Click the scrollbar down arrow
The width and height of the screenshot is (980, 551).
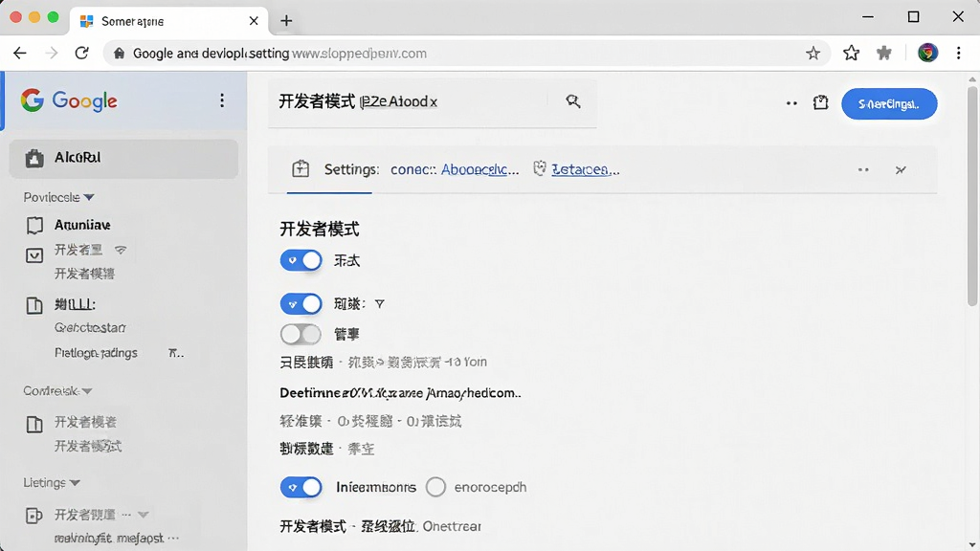point(972,544)
